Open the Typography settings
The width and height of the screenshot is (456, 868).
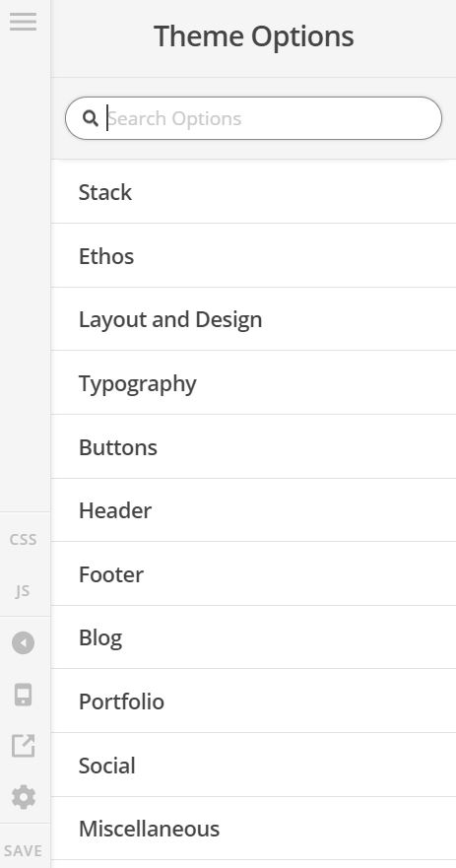point(253,383)
